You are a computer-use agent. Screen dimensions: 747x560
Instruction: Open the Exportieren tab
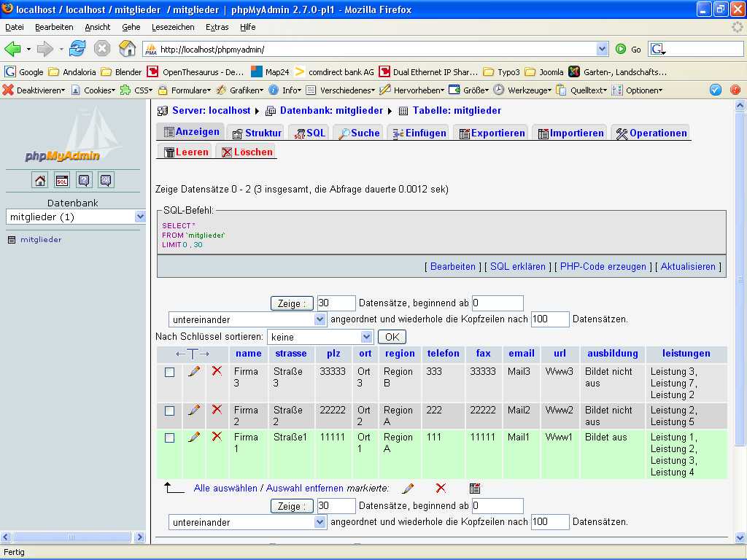(x=492, y=133)
